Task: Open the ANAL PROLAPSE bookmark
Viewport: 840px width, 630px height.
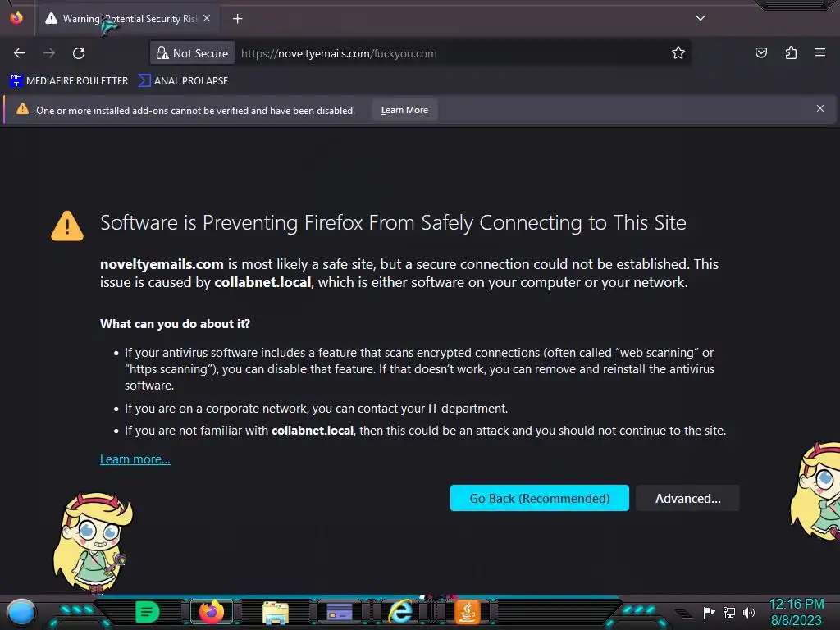Action: pos(183,81)
